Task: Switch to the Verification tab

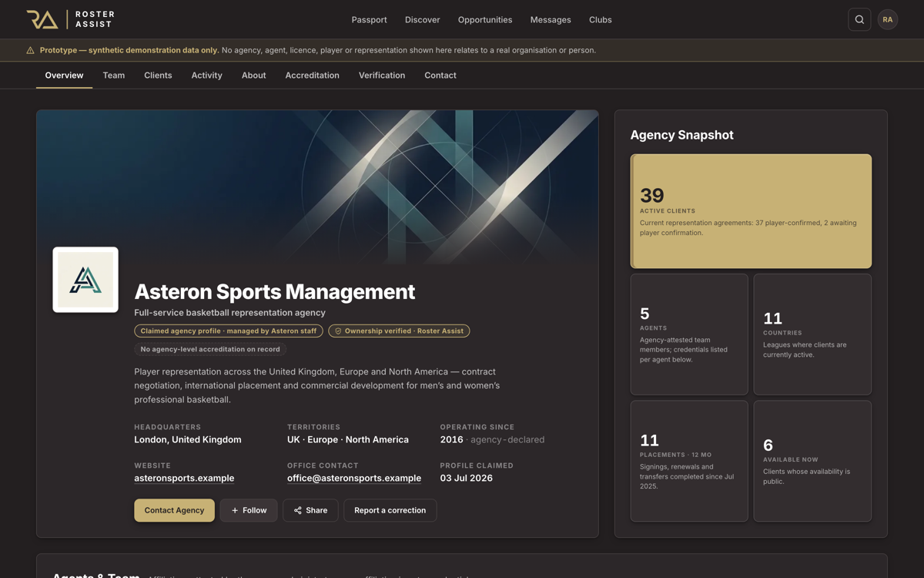Action: point(382,76)
